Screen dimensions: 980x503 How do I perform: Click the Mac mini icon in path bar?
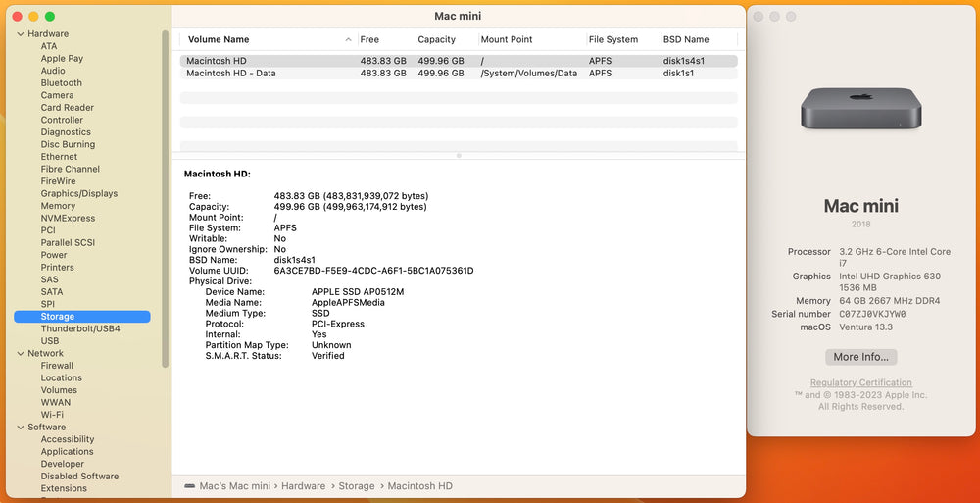[189, 486]
